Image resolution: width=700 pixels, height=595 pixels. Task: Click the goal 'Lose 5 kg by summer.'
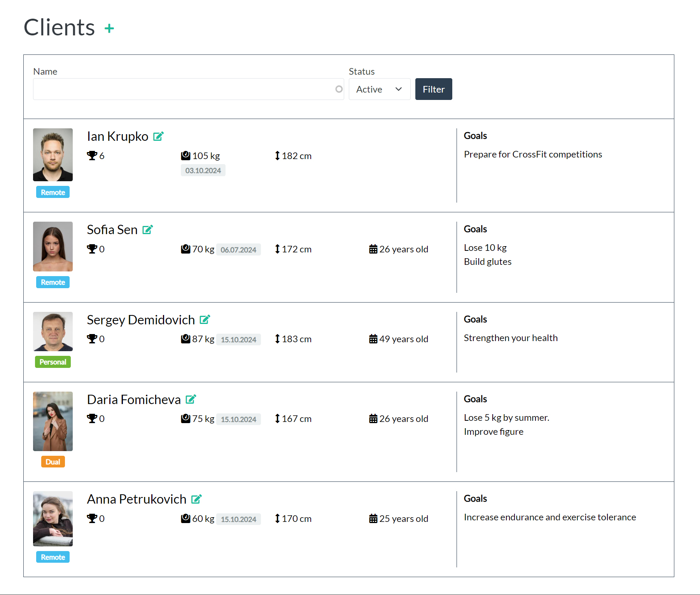[506, 418]
